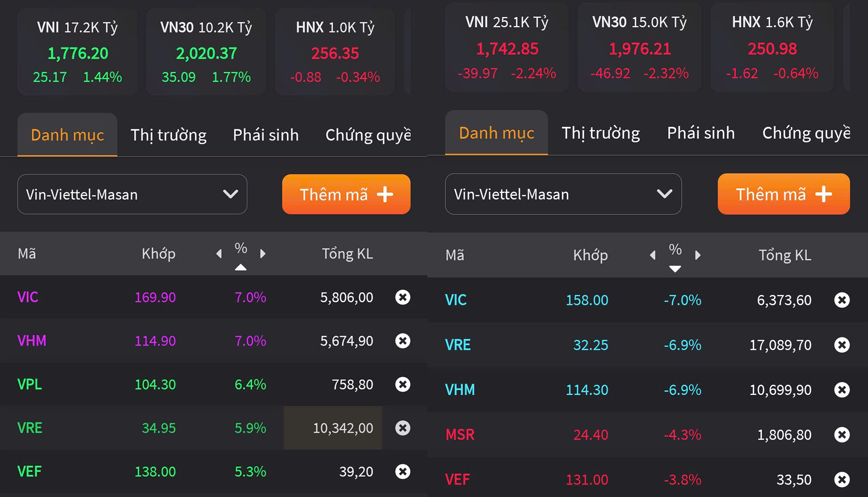Click left arrow beside % in left panel

point(219,254)
